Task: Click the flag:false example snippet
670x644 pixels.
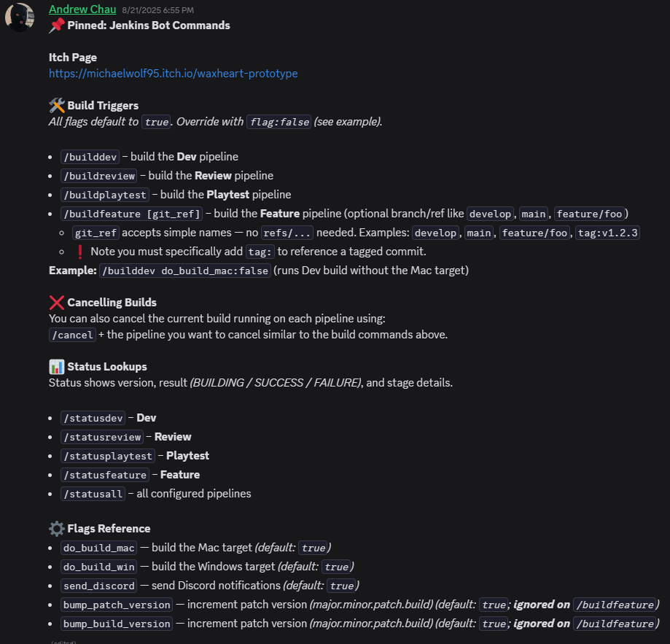Action: pos(278,122)
